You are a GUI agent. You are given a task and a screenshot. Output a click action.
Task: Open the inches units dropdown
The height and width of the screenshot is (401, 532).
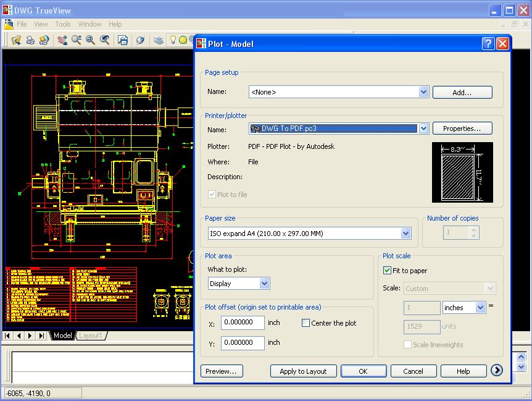point(480,308)
